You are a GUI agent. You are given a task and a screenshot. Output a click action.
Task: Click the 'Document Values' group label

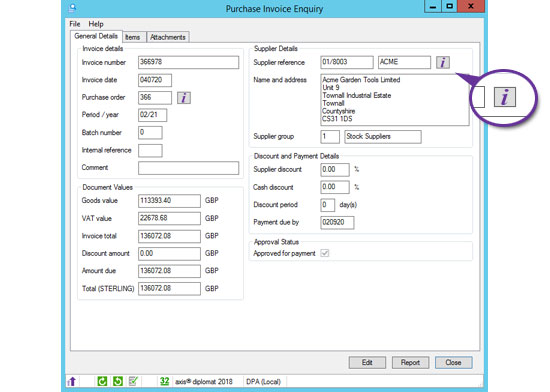pos(107,187)
